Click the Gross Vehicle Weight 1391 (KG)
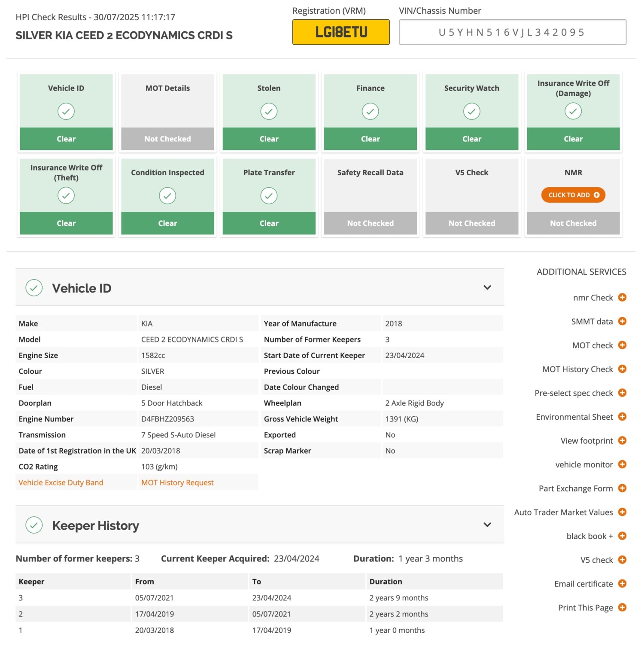Image resolution: width=644 pixels, height=650 pixels. tap(401, 419)
